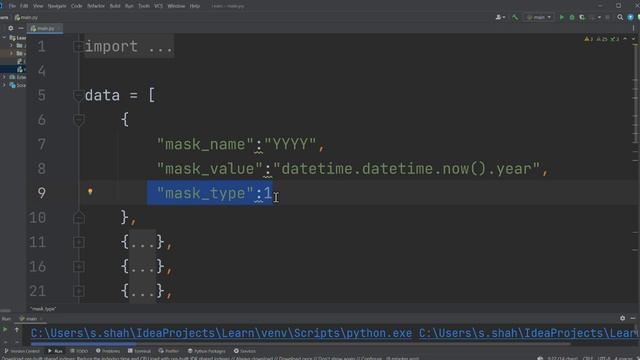
Task: Expand External Libraries in project tree
Action: tap(4, 77)
